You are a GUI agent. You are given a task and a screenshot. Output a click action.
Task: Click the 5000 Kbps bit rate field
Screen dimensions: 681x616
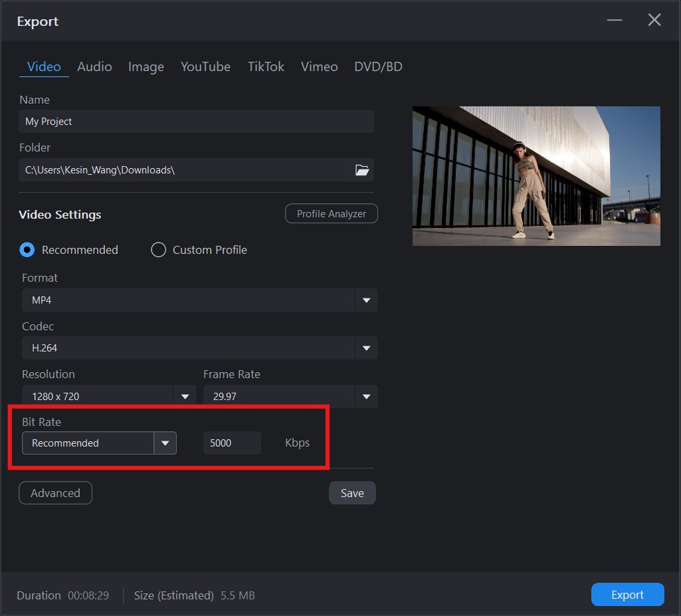click(233, 443)
